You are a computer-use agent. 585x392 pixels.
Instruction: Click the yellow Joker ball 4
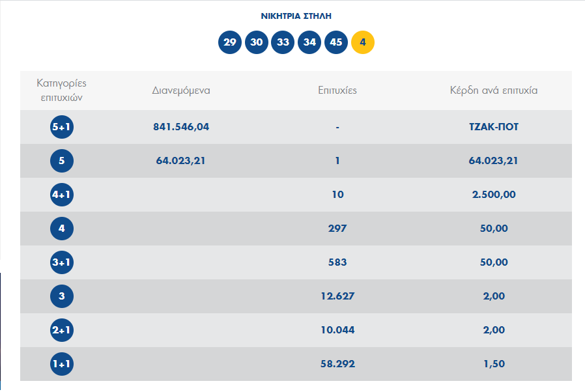tap(363, 42)
